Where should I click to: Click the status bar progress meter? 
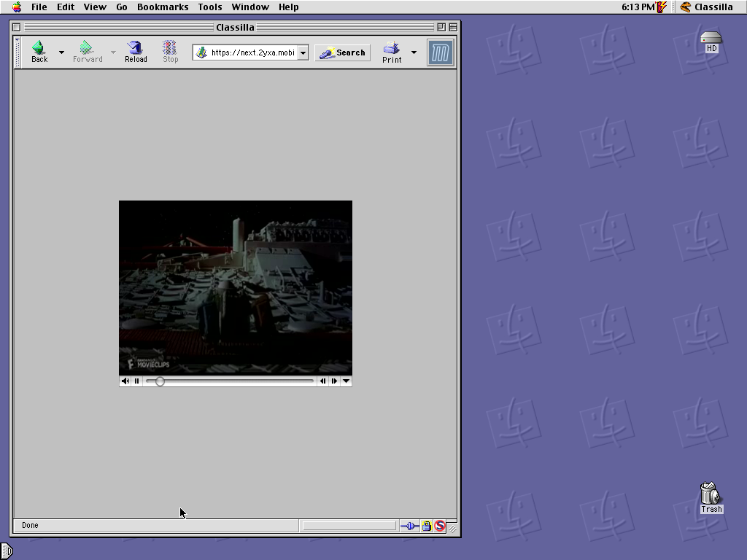(349, 526)
